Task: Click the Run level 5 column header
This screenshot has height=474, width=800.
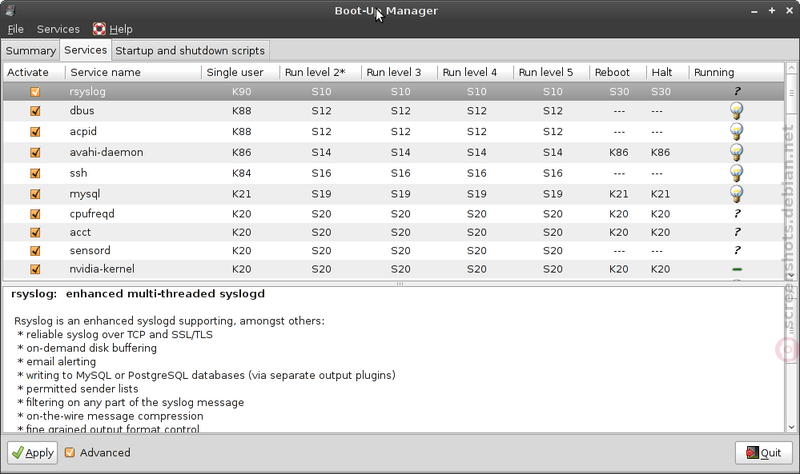Action: pos(552,72)
